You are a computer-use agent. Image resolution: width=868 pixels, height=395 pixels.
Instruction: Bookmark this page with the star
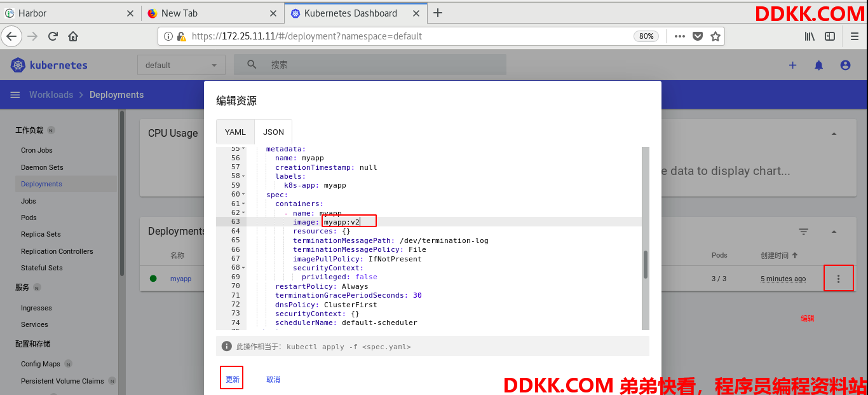[x=715, y=36]
